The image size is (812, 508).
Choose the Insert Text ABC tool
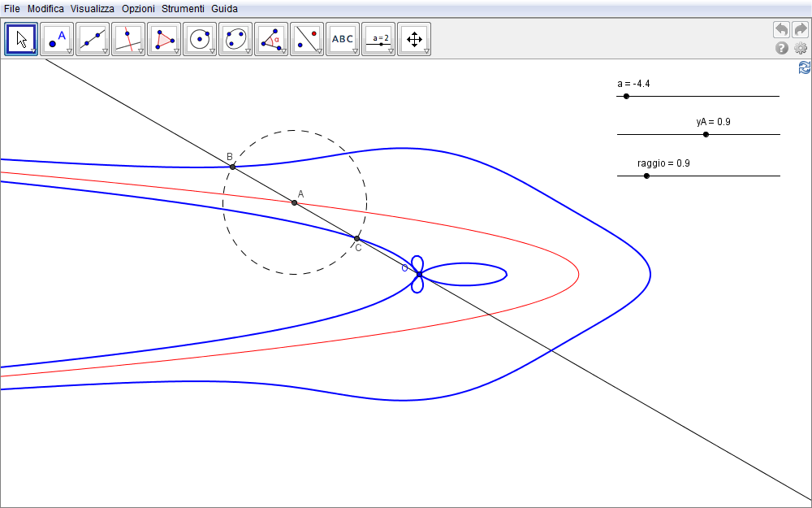(x=343, y=38)
